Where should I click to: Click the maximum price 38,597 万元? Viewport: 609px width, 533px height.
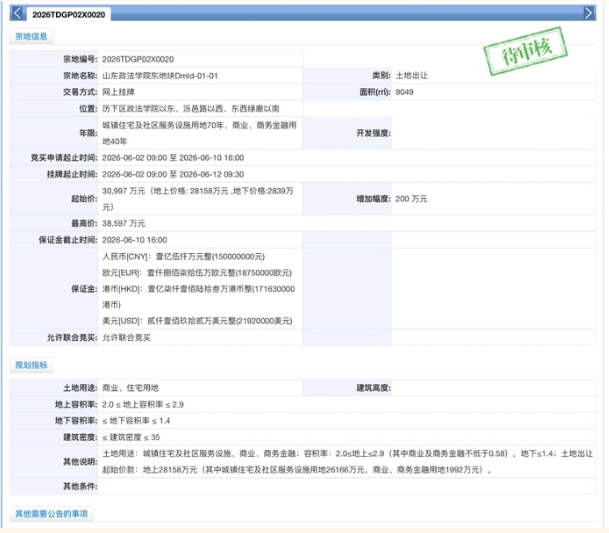[124, 223]
